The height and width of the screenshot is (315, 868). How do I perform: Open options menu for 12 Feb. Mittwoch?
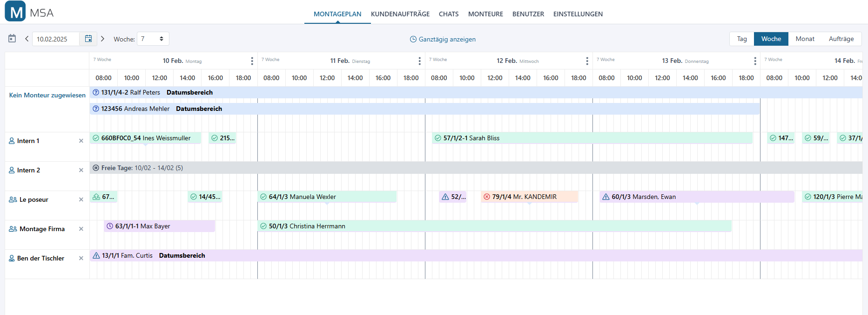coord(587,61)
